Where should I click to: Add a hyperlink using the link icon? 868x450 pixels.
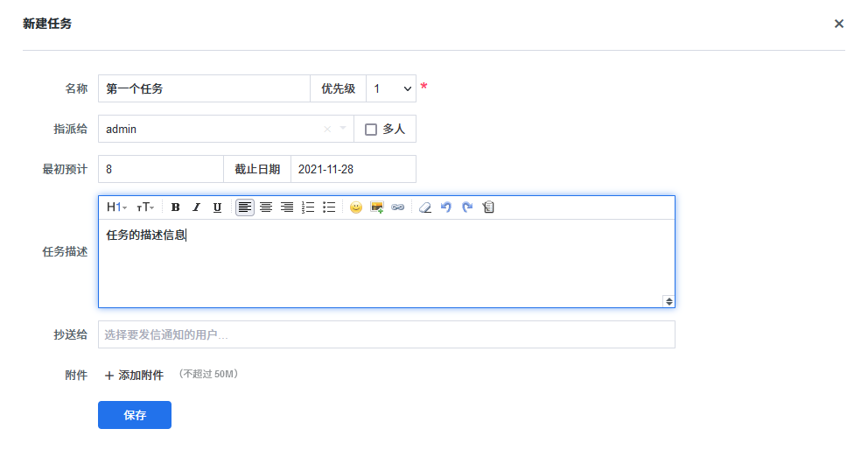coord(398,207)
